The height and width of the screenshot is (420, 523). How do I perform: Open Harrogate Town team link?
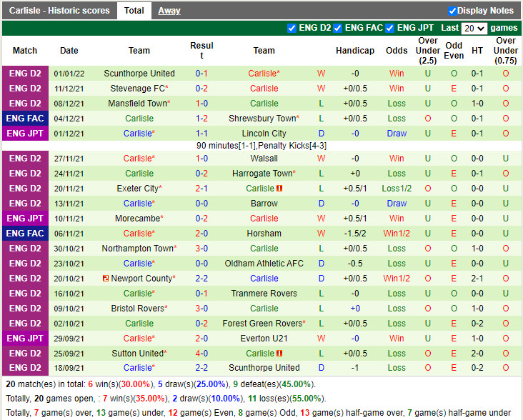[x=264, y=174]
